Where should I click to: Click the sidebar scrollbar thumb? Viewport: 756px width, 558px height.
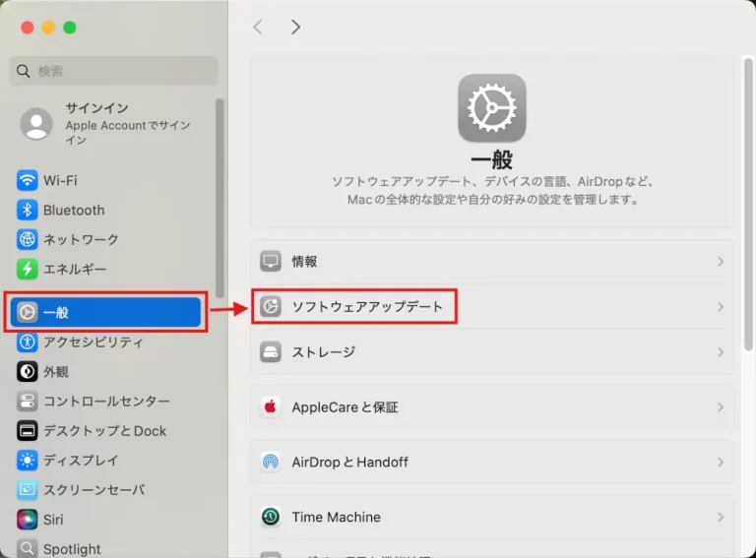pos(220,198)
